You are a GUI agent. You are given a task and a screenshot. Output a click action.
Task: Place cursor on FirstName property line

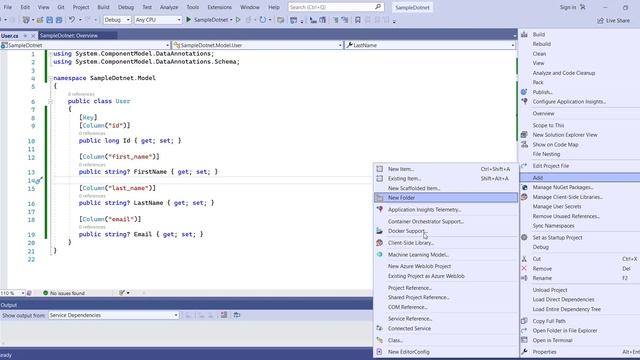point(148,172)
